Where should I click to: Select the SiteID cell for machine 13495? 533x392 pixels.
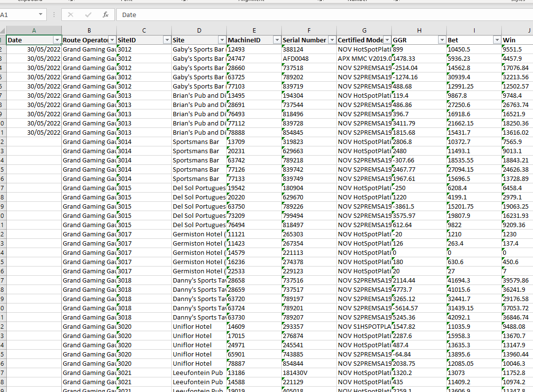tap(144, 95)
